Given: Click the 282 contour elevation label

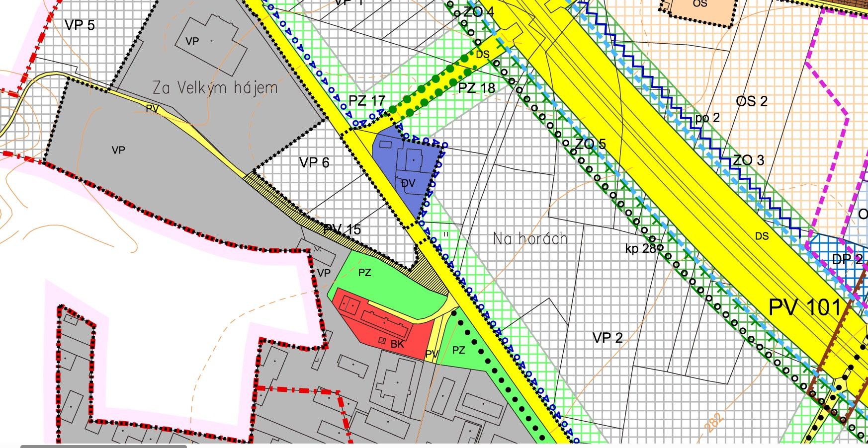Looking at the screenshot, I should pos(713,421).
